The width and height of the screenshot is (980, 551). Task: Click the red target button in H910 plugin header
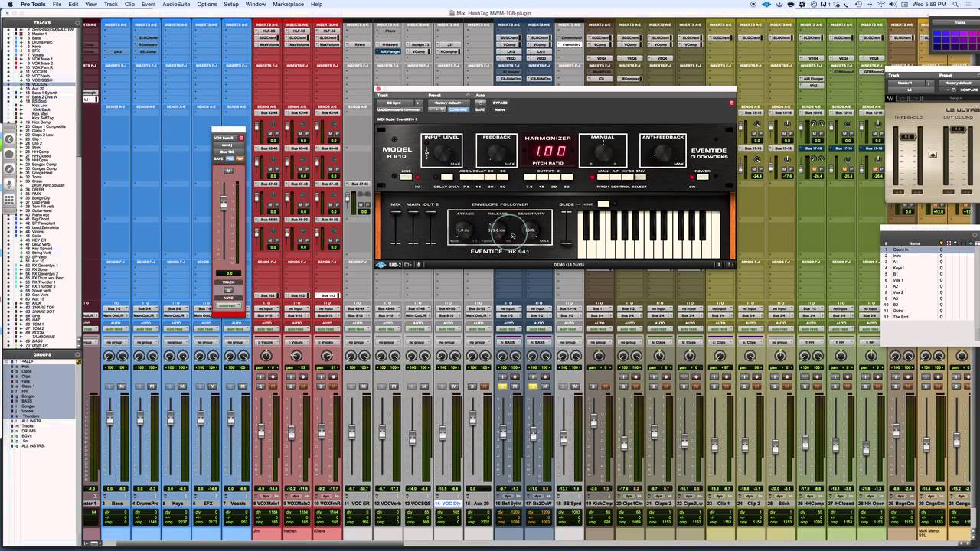point(731,103)
